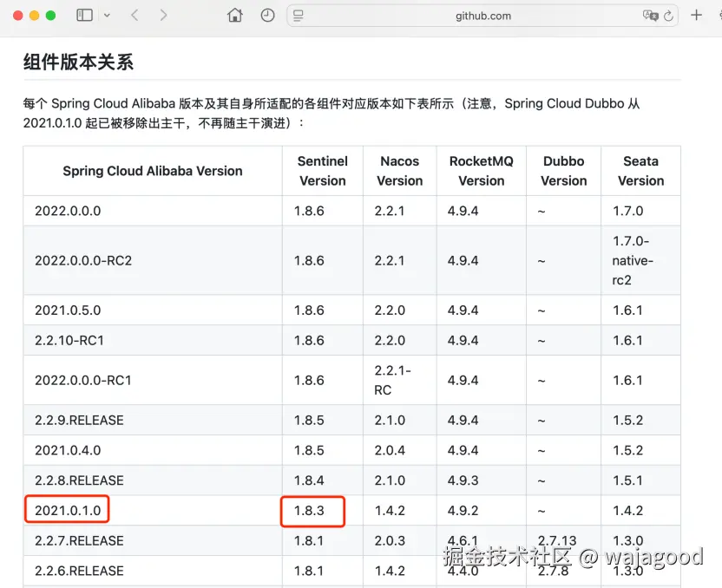The height and width of the screenshot is (588, 722).
Task: Select the 2.2.8.RELEASE version cell
Action: [153, 480]
